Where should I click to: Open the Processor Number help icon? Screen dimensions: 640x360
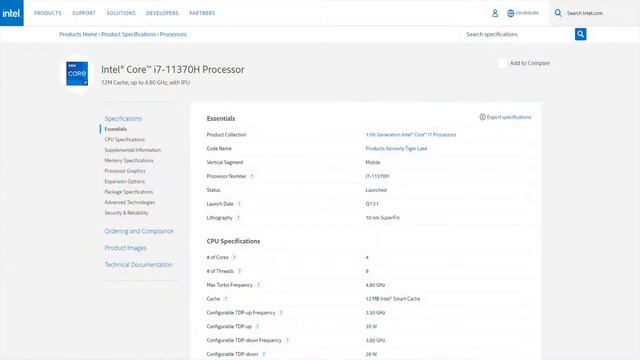[x=252, y=176]
